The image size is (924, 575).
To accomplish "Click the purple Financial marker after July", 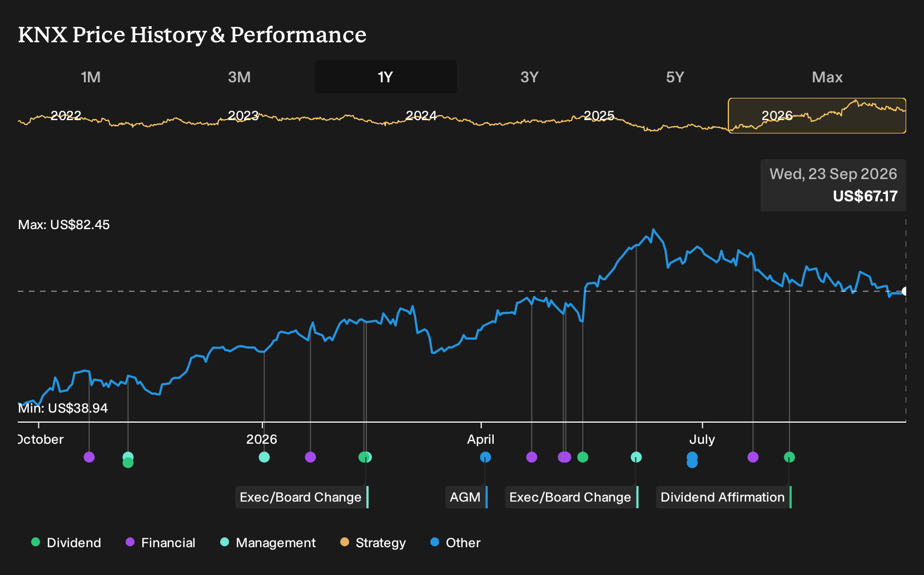I will 753,457.
